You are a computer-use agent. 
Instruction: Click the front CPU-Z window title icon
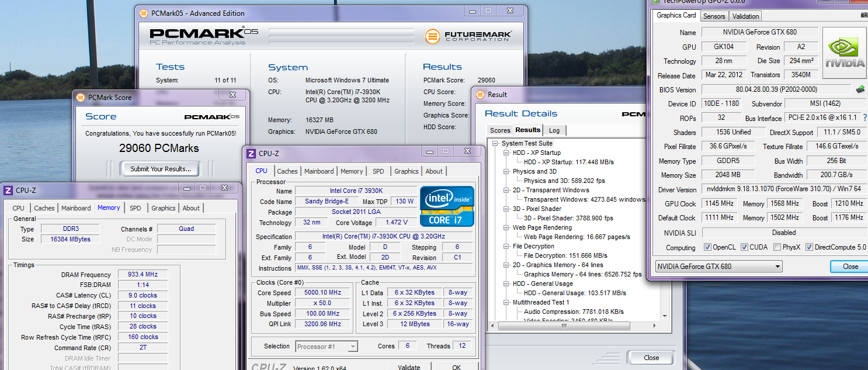[251, 154]
